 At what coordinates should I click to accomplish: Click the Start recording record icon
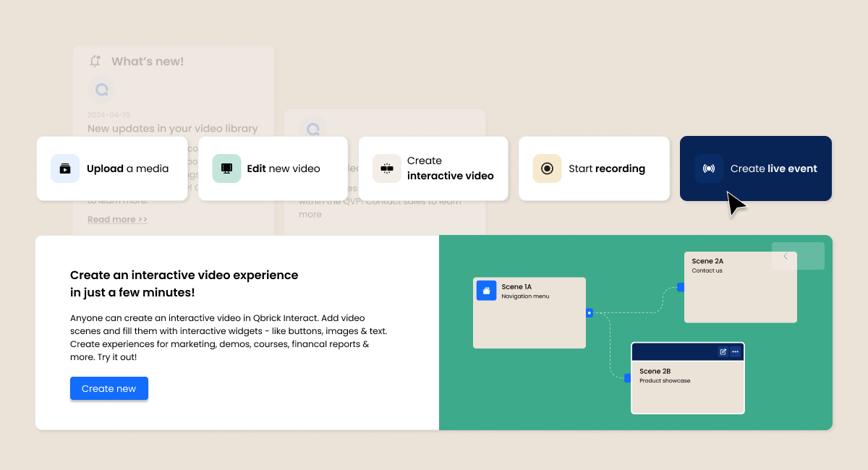[x=548, y=168]
